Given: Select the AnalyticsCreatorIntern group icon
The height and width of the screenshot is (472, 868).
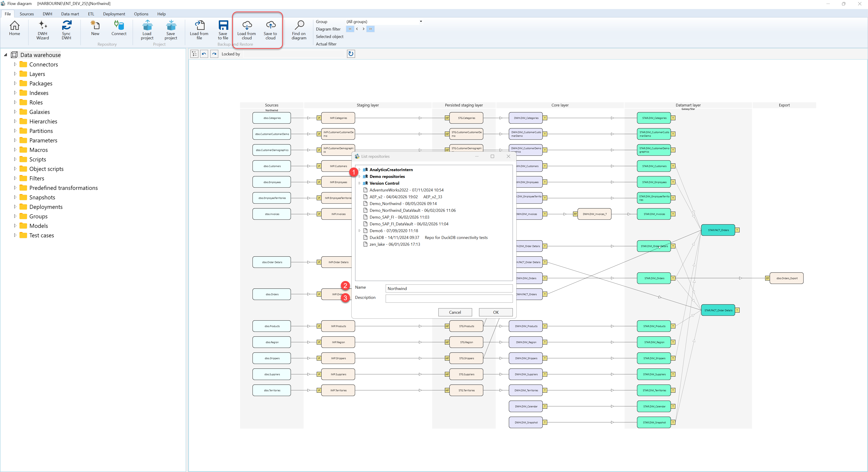Looking at the screenshot, I should pyautogui.click(x=365, y=170).
